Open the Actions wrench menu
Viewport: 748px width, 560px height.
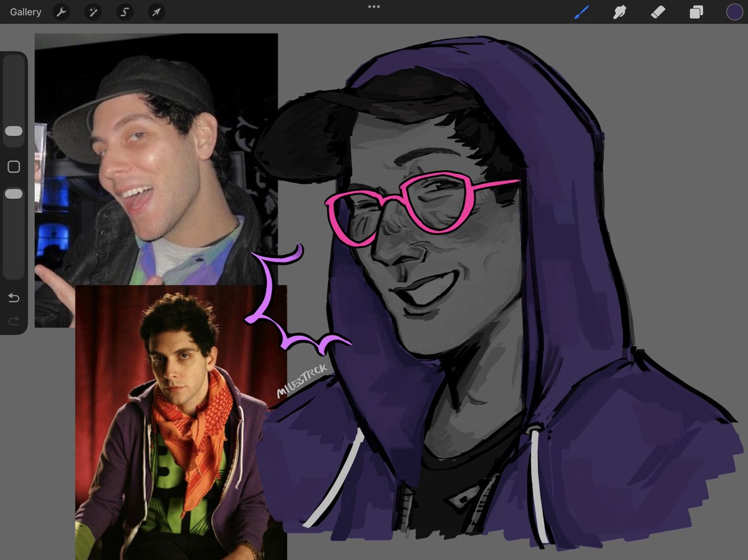pyautogui.click(x=61, y=12)
